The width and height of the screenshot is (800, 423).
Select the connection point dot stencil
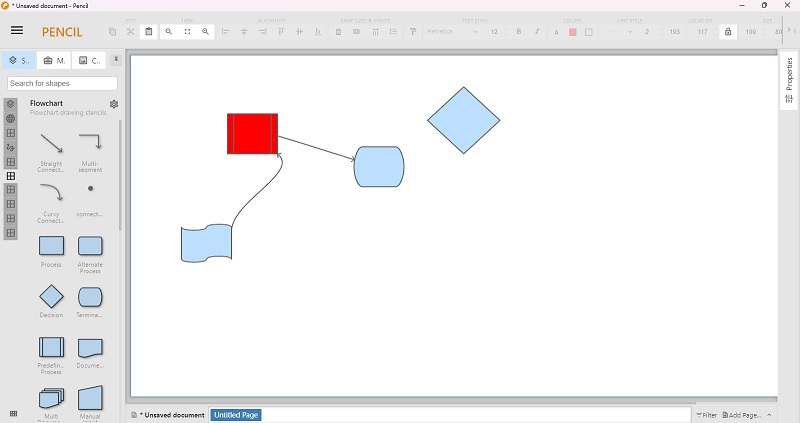tap(90, 199)
